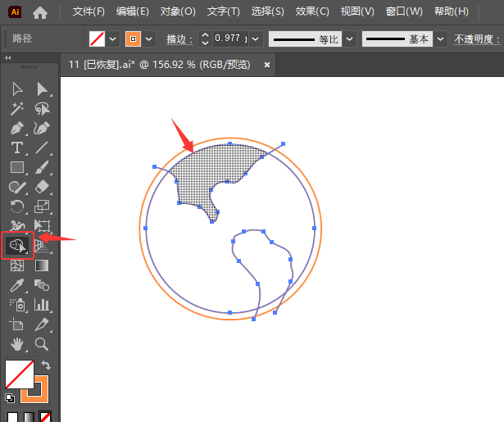Select the Line Segment tool

pos(42,147)
